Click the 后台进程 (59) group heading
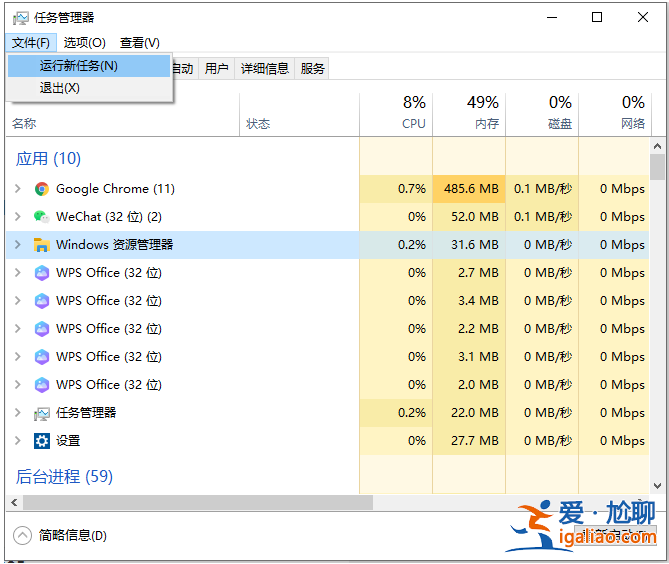This screenshot has width=669, height=564. [x=64, y=477]
